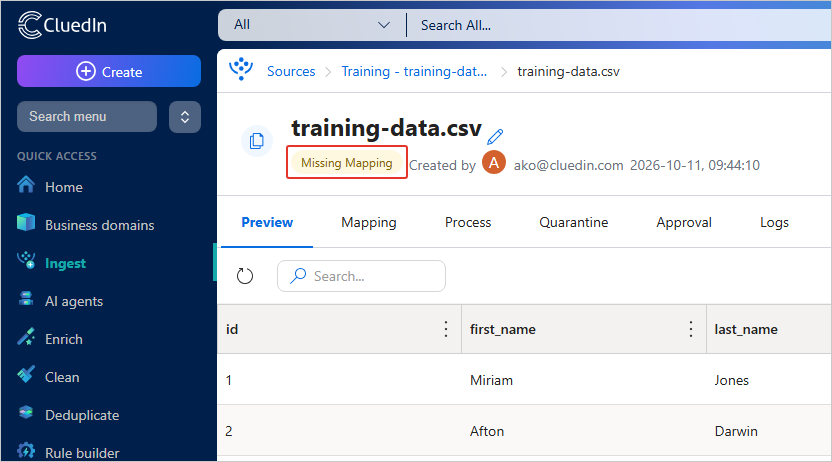This screenshot has width=832, height=462.
Task: Click the table Search... input field
Action: (361, 276)
